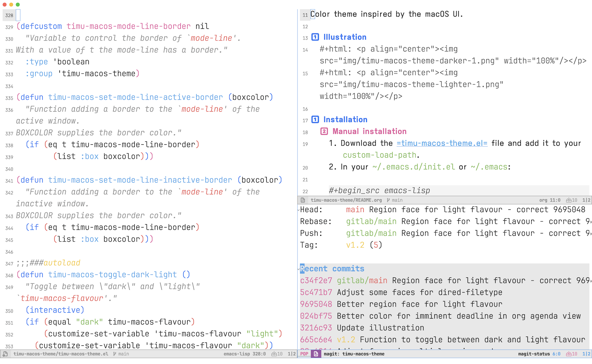Image resolution: width=592 pixels, height=364 pixels.
Task: Fold the Installation heading via its bullet
Action: coord(315,119)
